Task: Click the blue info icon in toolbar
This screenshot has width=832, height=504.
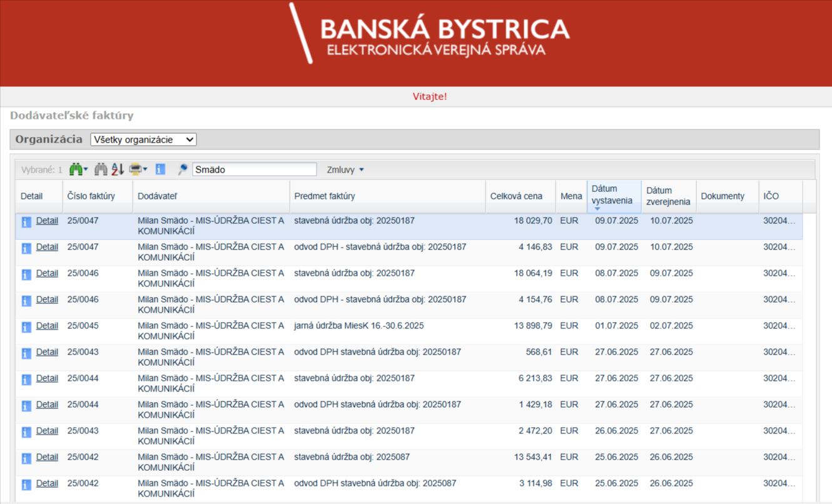Action: point(160,169)
